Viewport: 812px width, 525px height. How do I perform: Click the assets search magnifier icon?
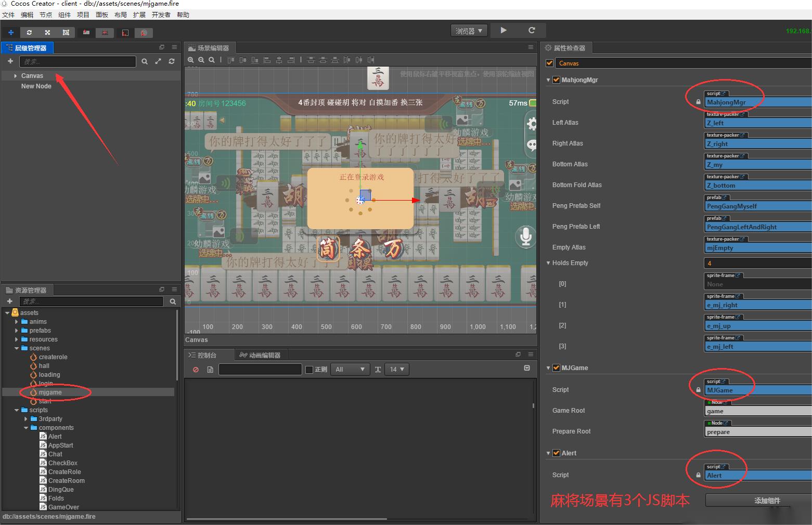(173, 301)
